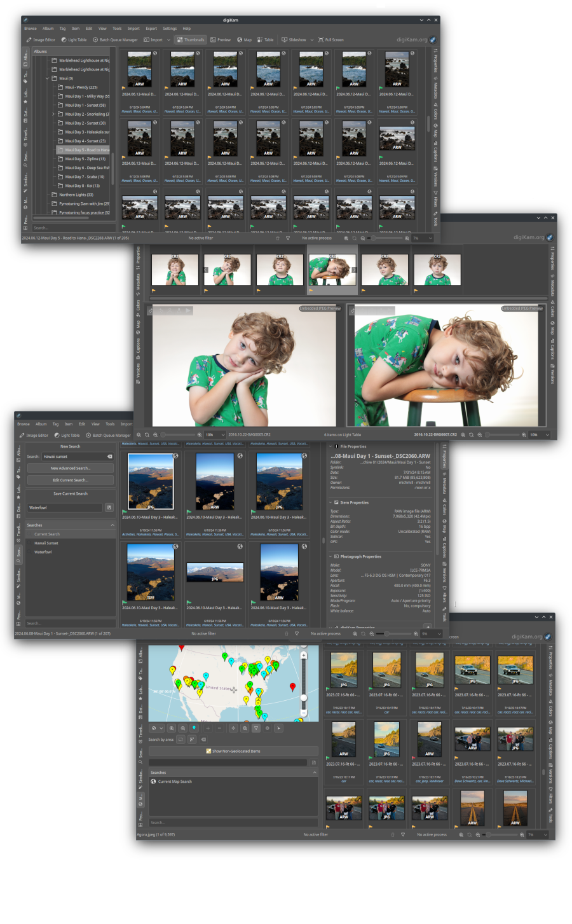
Task: Switch to Table view mode
Action: coord(265,39)
